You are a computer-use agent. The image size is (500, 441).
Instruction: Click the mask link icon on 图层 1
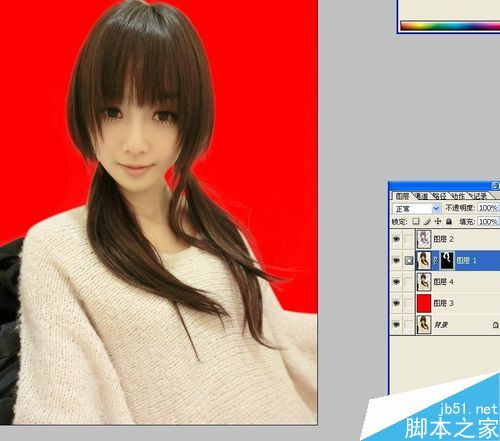pyautogui.click(x=436, y=261)
